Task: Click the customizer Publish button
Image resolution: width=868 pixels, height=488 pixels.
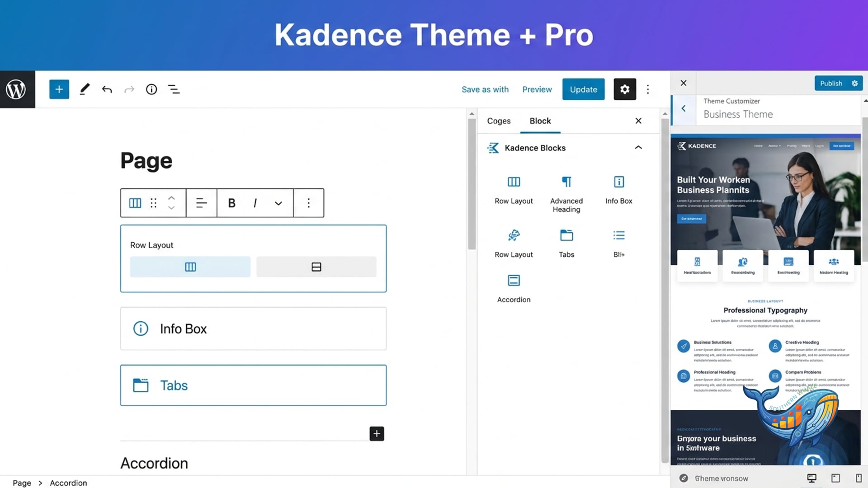Action: pyautogui.click(x=831, y=83)
